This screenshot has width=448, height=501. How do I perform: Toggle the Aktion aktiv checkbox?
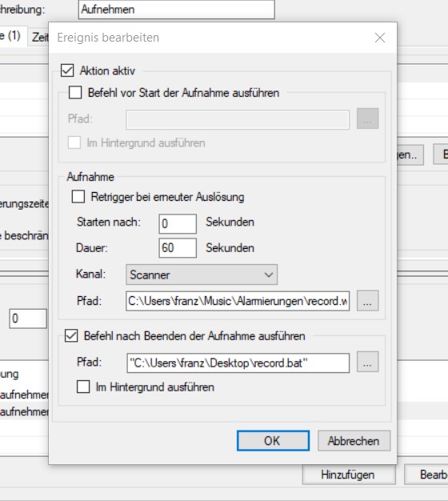67,70
